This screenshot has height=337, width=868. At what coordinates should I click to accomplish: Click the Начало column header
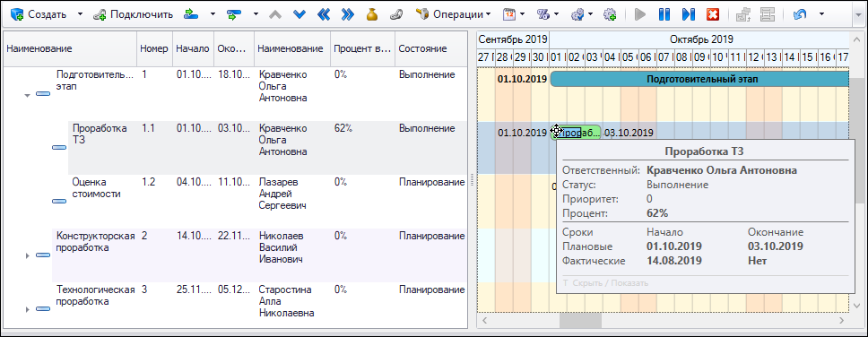(193, 48)
